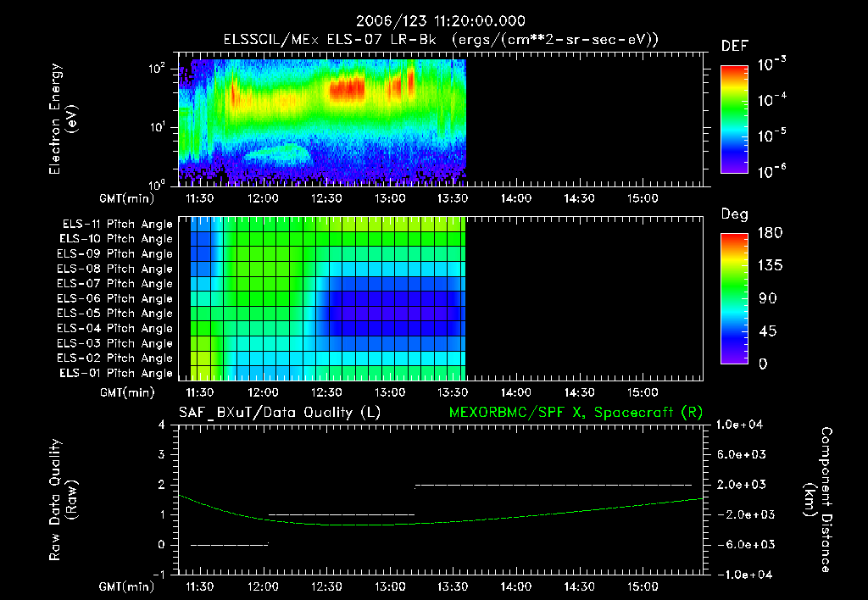
Task: Select the ELS-02 Pitch Angle row label
Action: [x=115, y=358]
